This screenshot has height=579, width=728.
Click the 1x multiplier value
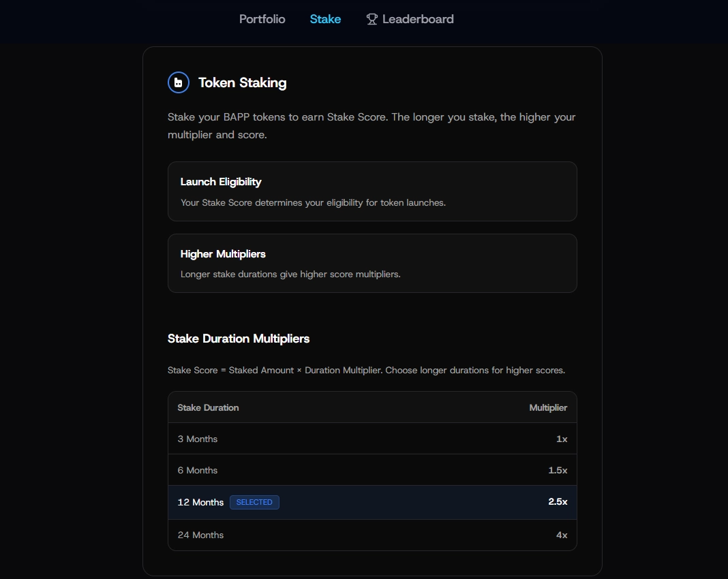point(562,439)
